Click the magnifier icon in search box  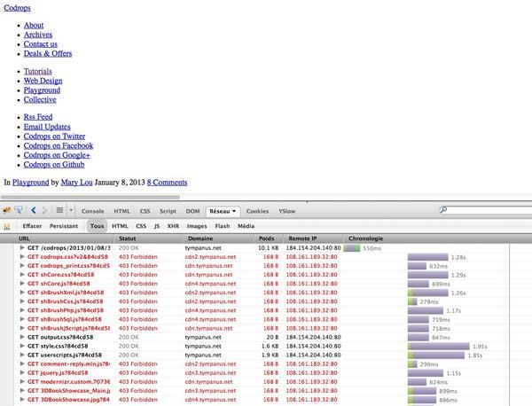(x=443, y=211)
